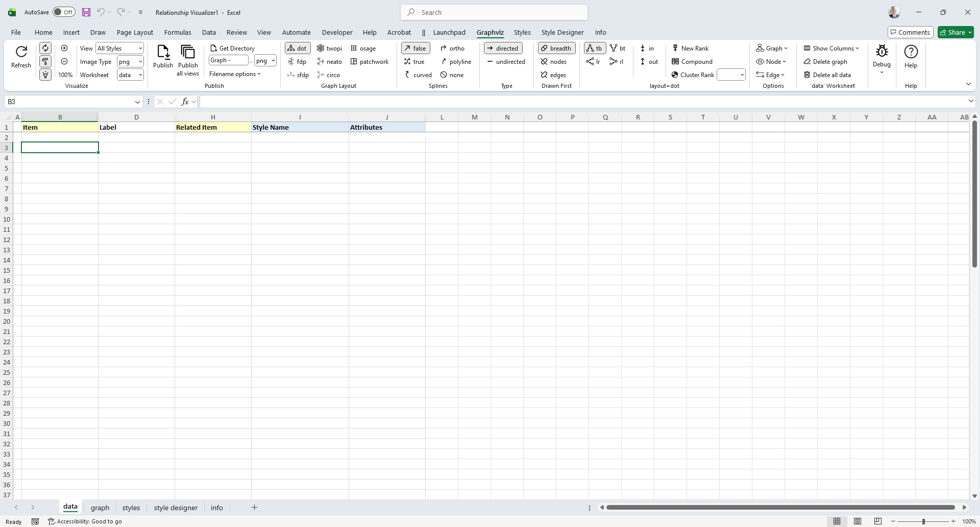The image size is (980, 527).
Task: Click the New Rank button
Action: 690,49
